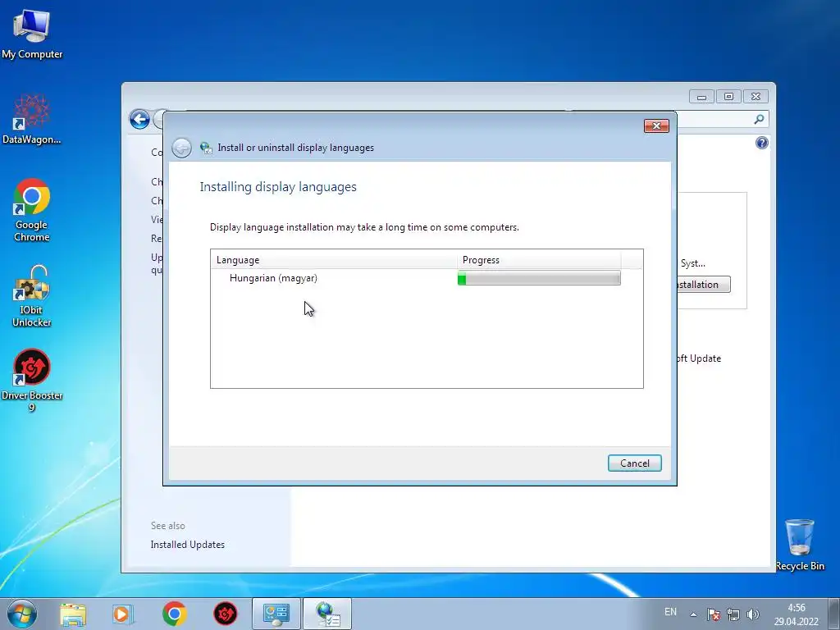
Task: Switch to Control Panel taskbar button
Action: (x=276, y=614)
